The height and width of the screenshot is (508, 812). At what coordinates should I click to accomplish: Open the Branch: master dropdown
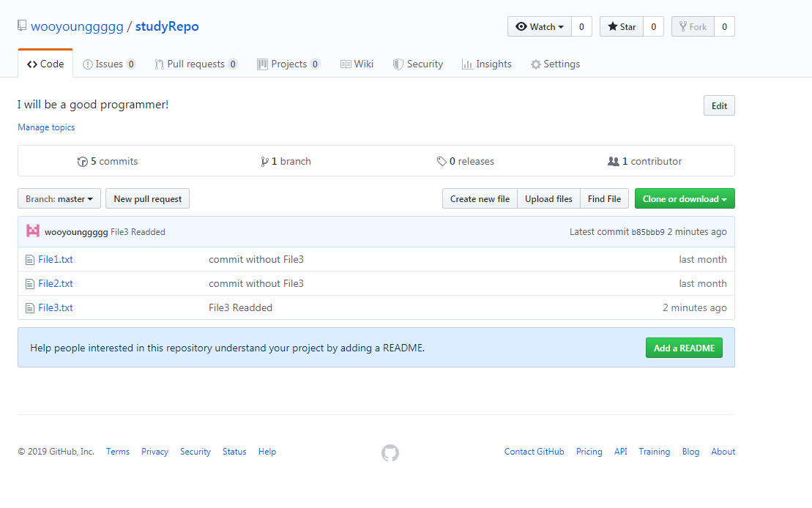(x=59, y=199)
